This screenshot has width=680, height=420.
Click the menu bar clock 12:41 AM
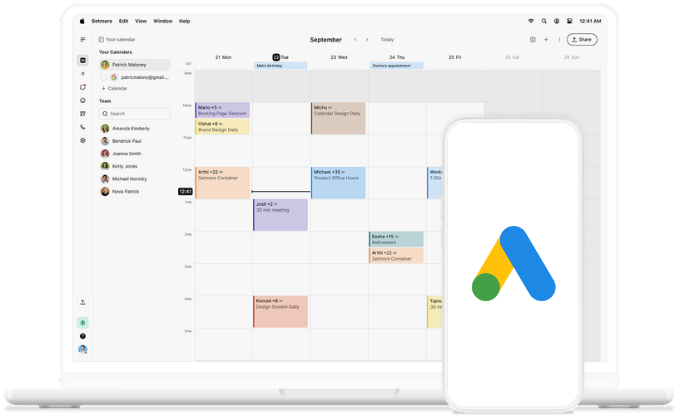(590, 21)
